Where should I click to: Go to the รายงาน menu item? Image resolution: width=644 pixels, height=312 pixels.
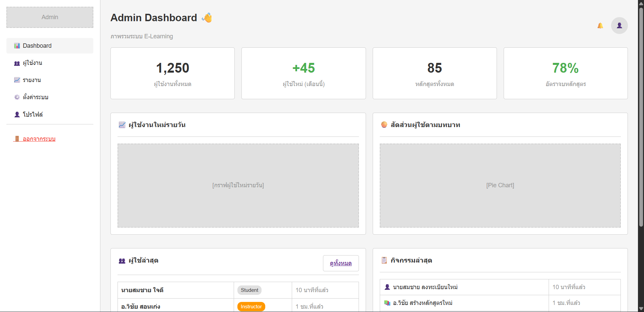(32, 80)
